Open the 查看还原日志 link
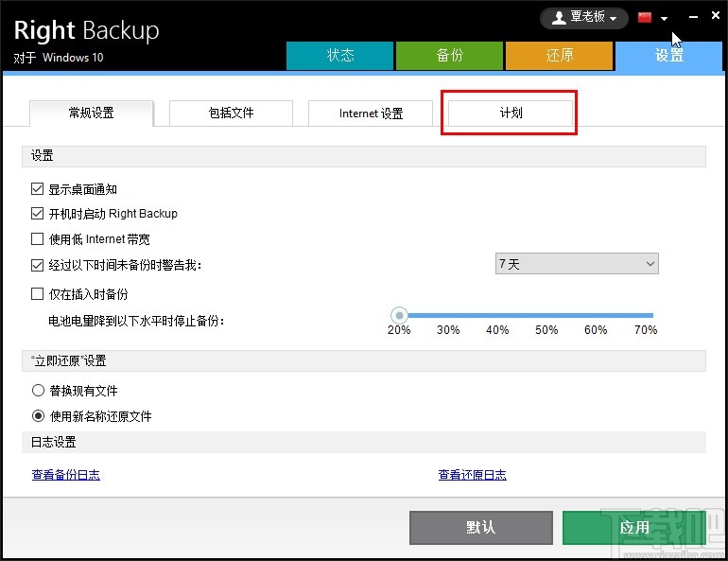The image size is (728, 561). (472, 475)
